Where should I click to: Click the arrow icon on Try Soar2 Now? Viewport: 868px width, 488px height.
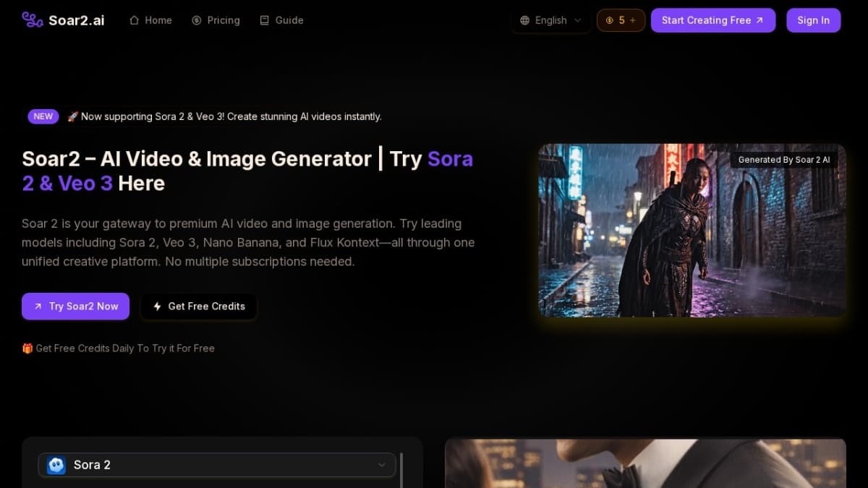(38, 307)
